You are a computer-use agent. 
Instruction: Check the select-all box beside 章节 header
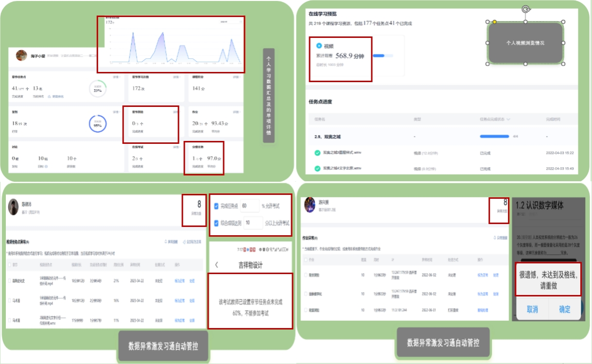point(10,265)
